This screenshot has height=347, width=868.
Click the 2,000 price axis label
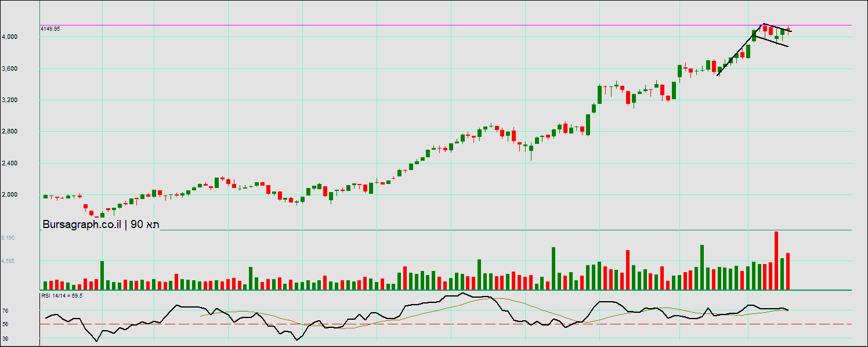(11, 194)
